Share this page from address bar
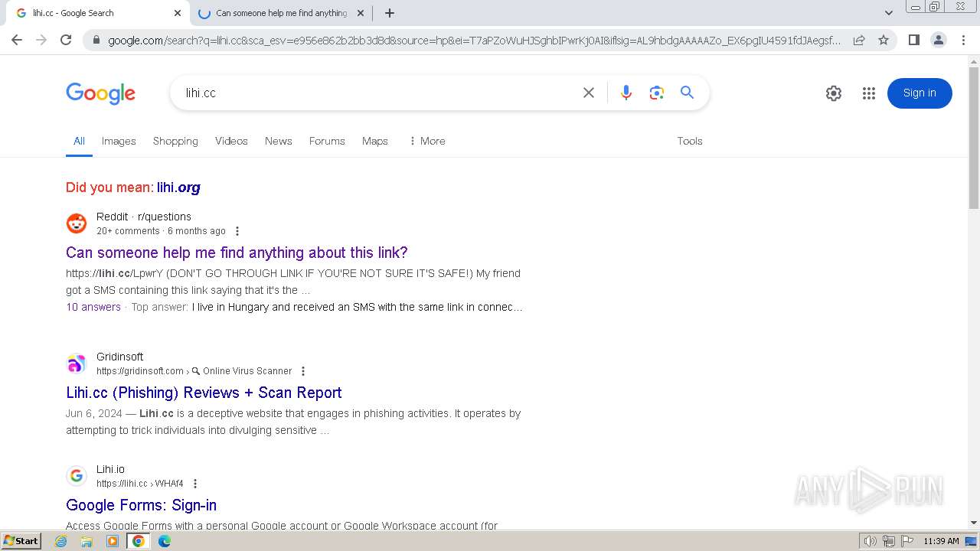 coord(859,40)
